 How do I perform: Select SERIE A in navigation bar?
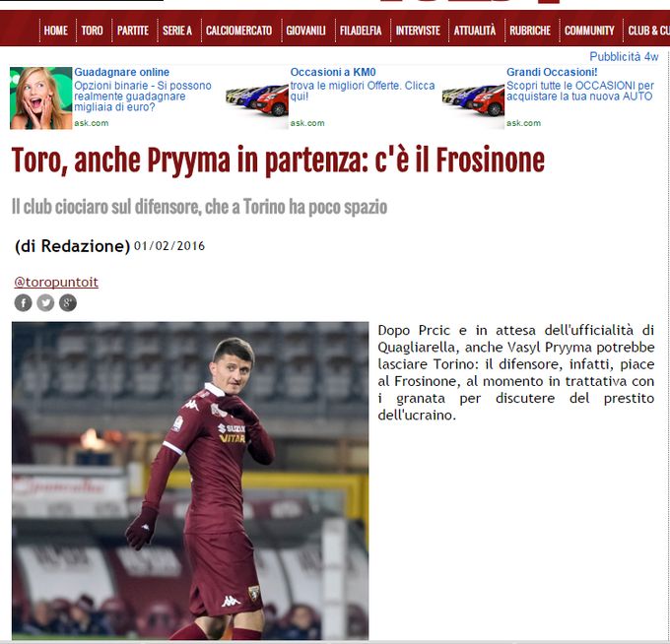click(177, 31)
